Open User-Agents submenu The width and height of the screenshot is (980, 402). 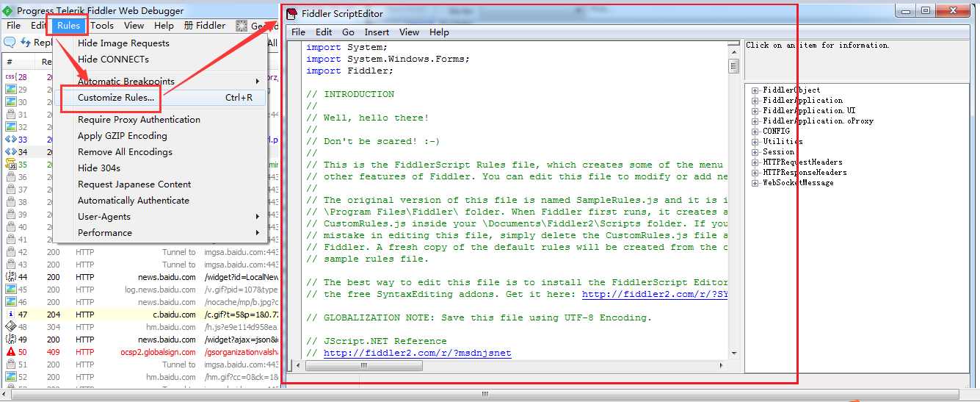point(160,217)
